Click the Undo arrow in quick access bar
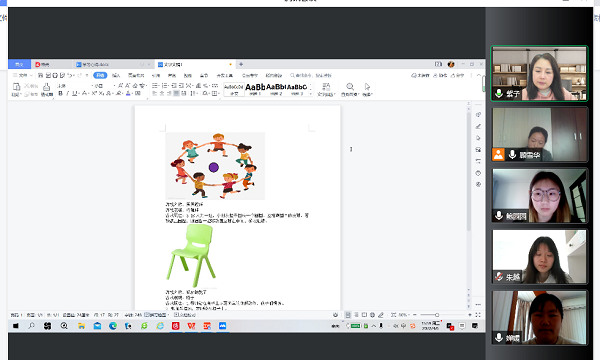 (x=70, y=75)
